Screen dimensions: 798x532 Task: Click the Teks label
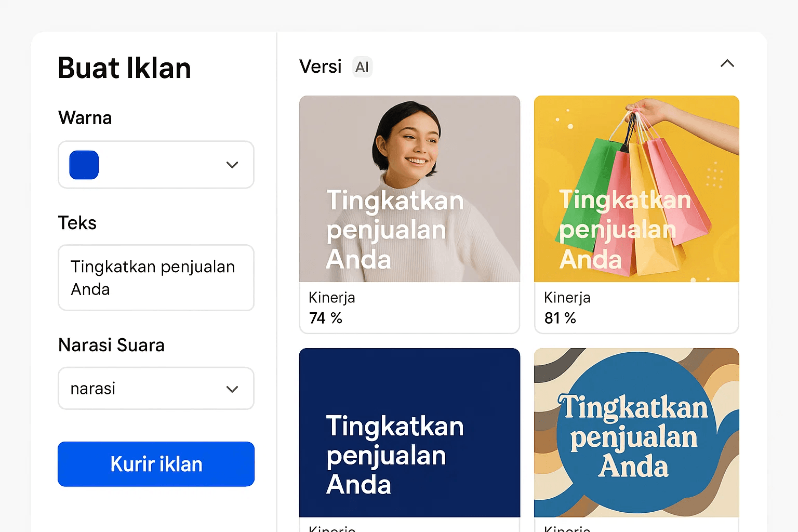77,223
